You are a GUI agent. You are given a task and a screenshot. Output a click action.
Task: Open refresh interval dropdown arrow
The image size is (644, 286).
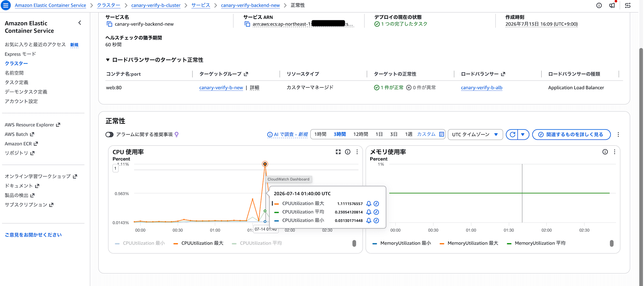523,134
